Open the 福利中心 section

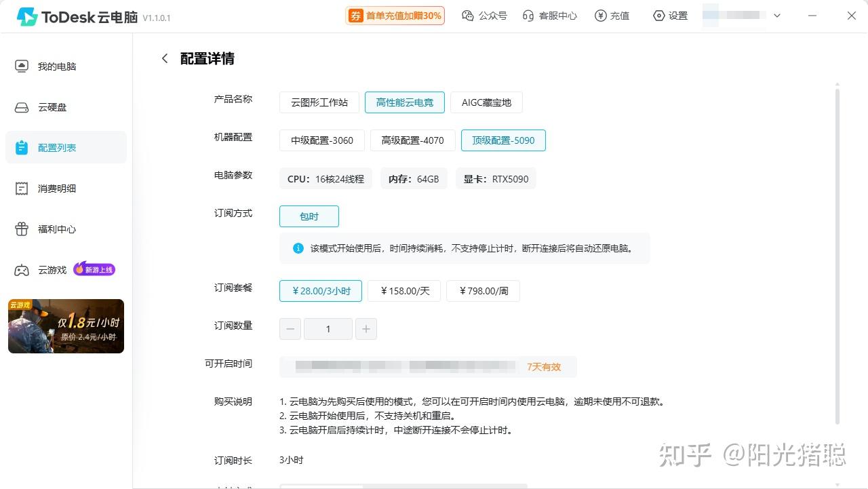56,229
